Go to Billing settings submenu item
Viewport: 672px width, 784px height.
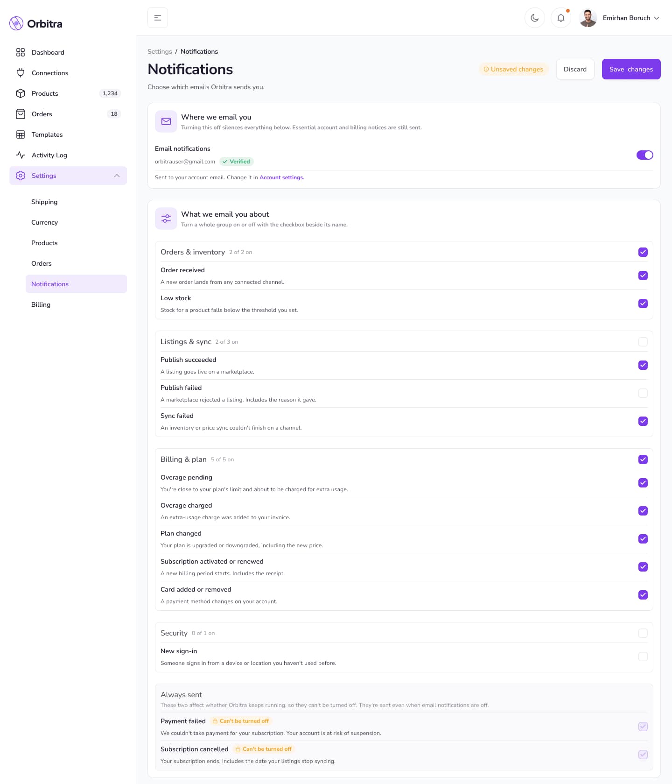point(76,304)
